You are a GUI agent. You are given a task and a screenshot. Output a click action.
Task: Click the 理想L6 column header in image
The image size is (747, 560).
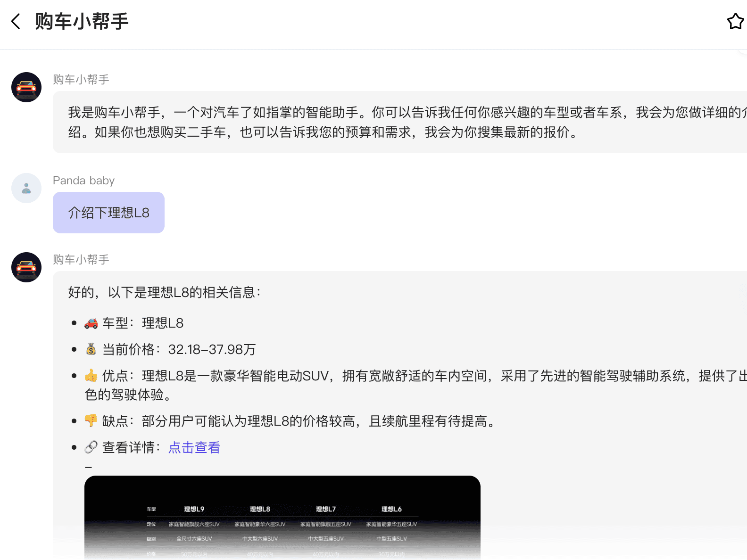coord(391,509)
